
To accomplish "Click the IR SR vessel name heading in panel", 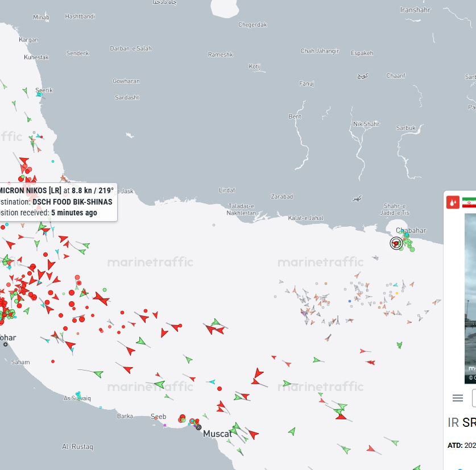I will click(x=462, y=422).
